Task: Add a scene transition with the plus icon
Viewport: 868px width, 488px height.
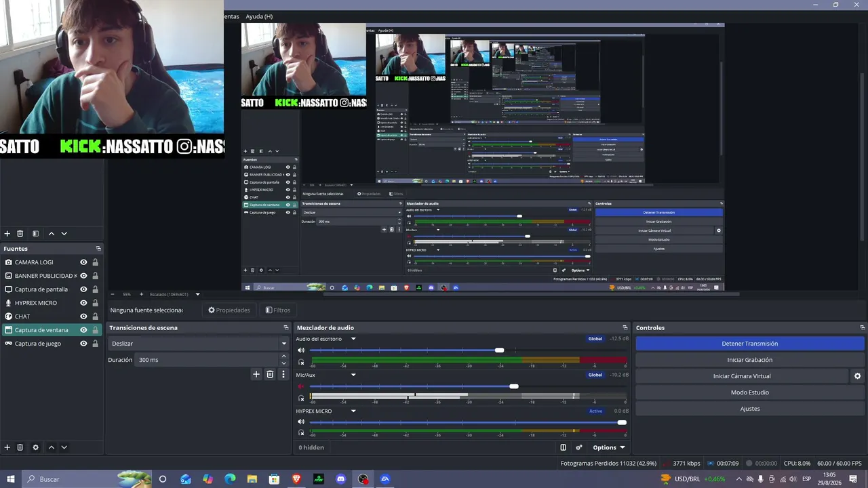Action: (256, 374)
